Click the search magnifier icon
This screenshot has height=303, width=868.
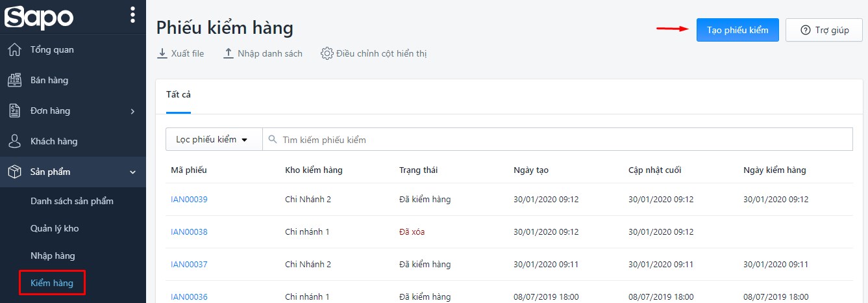pos(273,140)
